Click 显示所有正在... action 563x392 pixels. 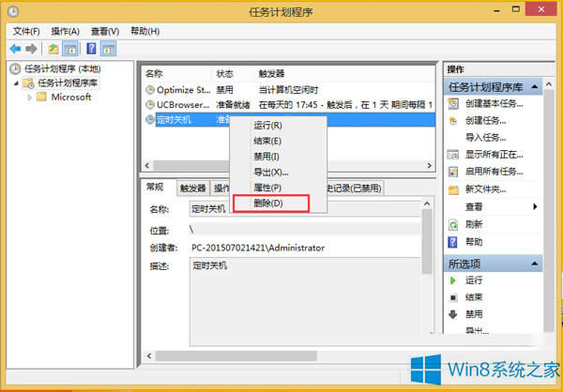click(x=494, y=155)
